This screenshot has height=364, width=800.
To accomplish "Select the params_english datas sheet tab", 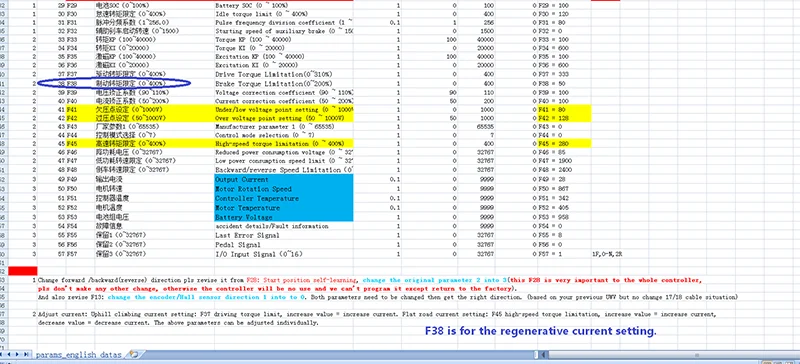I will tap(79, 354).
